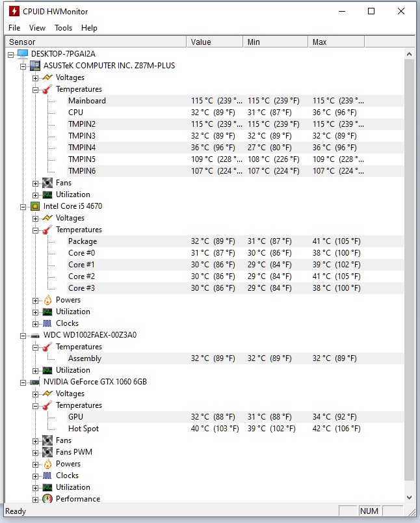Screen dimensions: 420x523
Task: Open the Tools menu
Action: click(63, 28)
